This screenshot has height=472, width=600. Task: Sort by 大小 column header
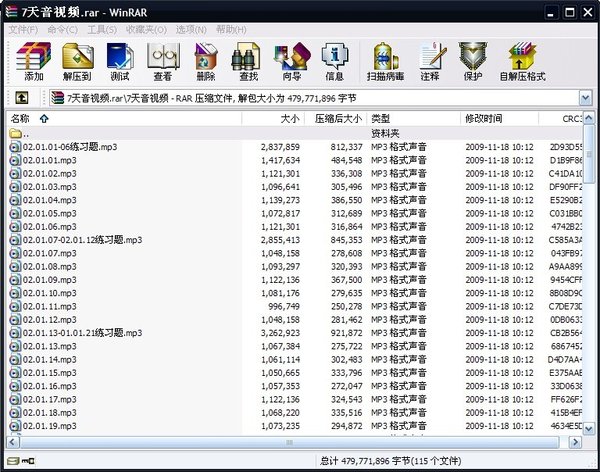(273, 119)
